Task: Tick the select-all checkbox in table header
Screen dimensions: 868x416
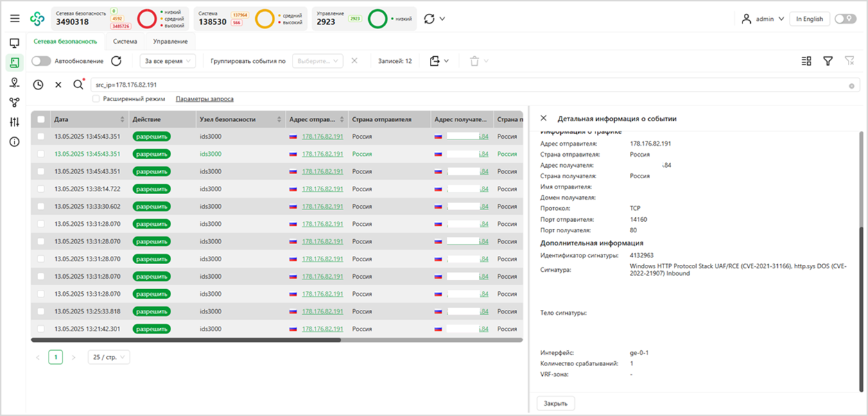Action: click(x=41, y=119)
